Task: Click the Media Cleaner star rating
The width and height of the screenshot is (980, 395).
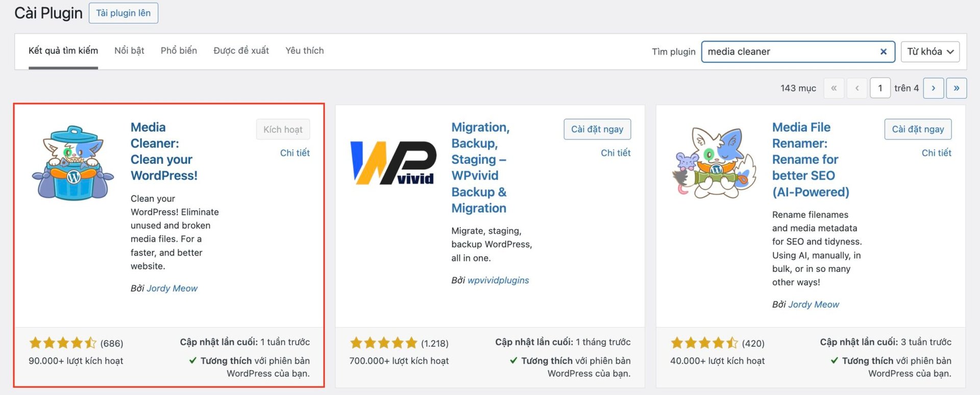Action: point(62,343)
